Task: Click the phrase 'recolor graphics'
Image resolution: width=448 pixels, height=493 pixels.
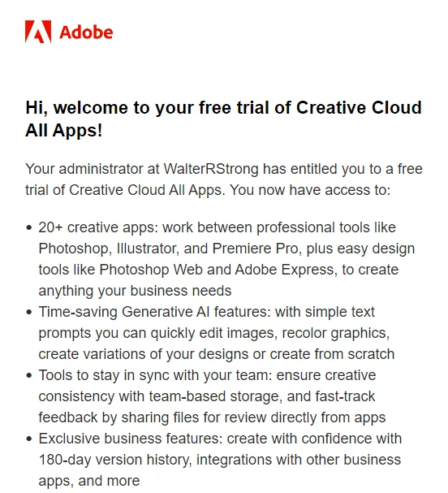Action: tap(334, 333)
